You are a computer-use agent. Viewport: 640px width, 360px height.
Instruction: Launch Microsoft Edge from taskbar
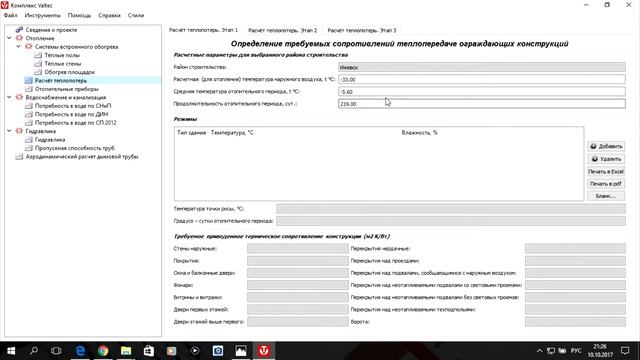[80, 351]
